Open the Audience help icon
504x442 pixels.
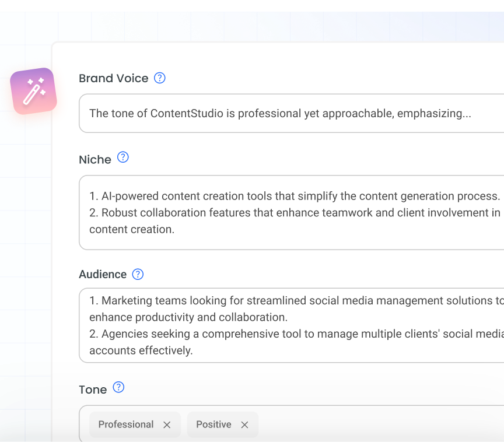[138, 274]
